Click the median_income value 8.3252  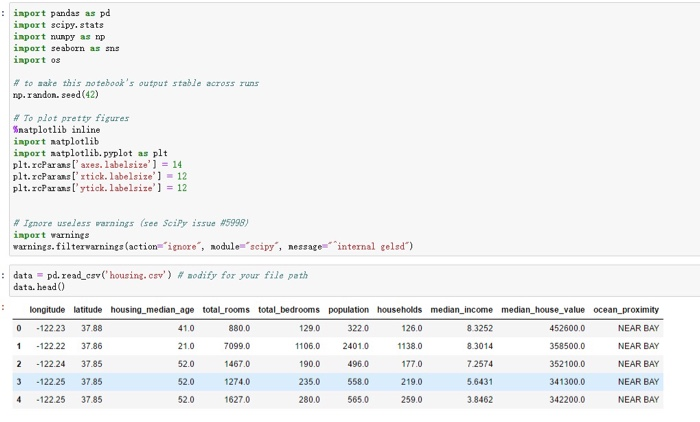(x=480, y=328)
